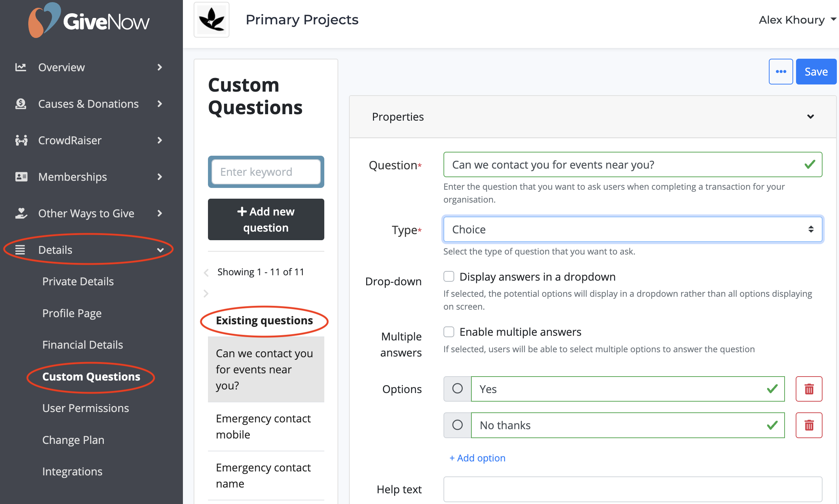This screenshot has height=504, width=839.
Task: Click the Add option link
Action: click(477, 458)
